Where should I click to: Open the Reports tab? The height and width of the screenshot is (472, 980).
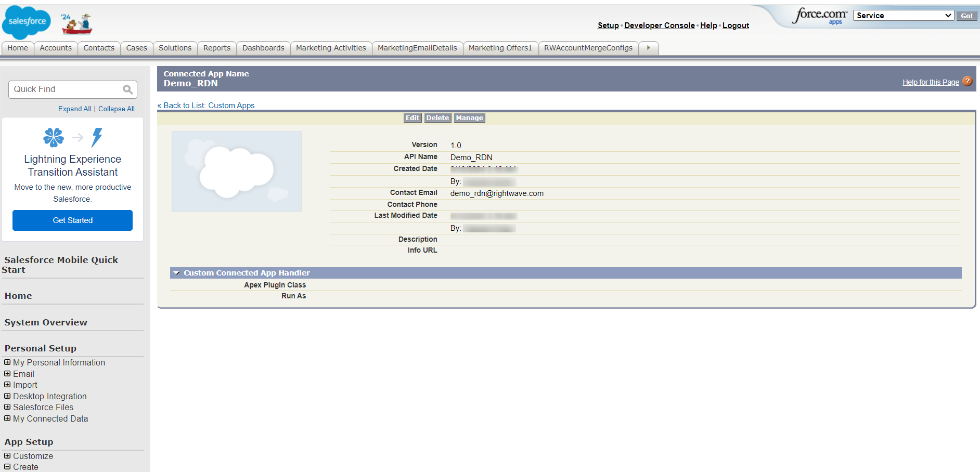point(217,48)
